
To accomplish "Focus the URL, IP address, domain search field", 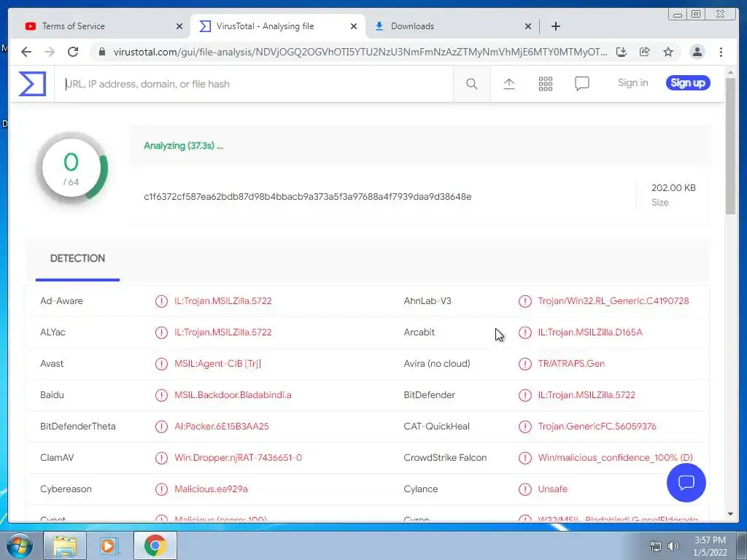I will [x=254, y=85].
